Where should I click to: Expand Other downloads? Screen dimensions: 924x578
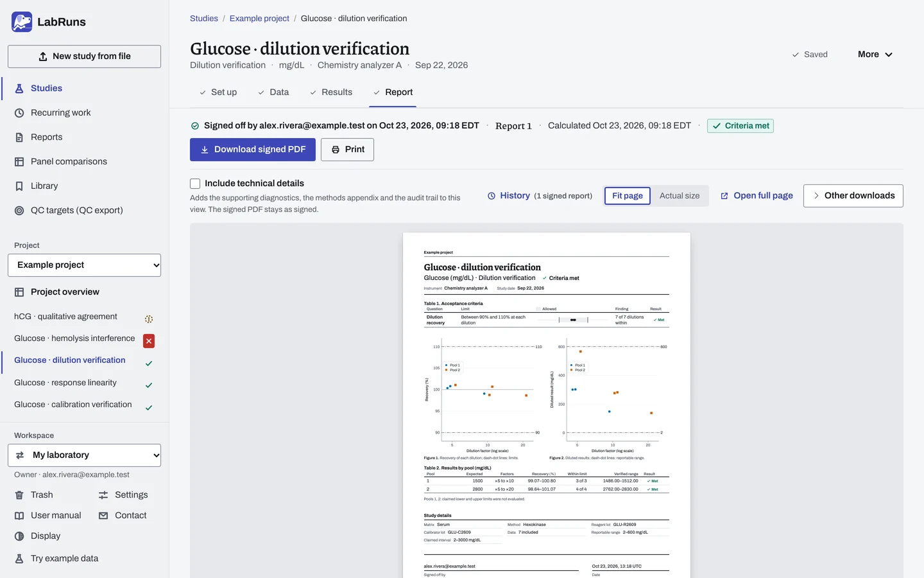pyautogui.click(x=853, y=196)
